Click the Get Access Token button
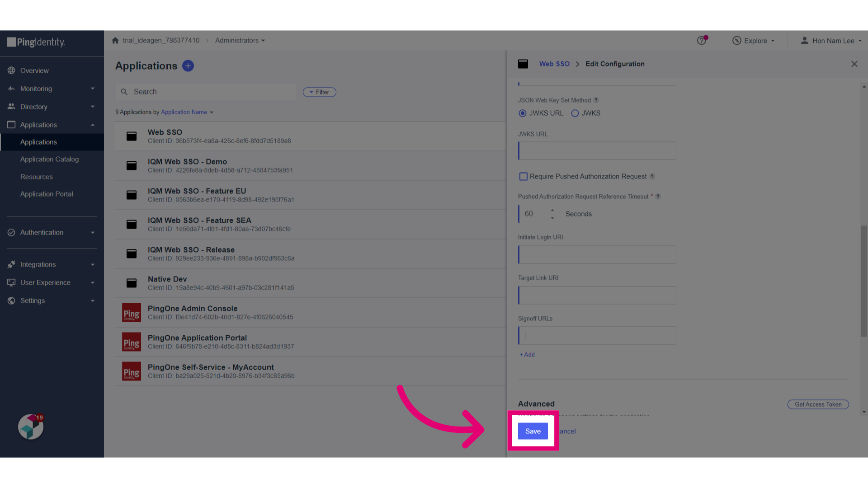 click(818, 404)
